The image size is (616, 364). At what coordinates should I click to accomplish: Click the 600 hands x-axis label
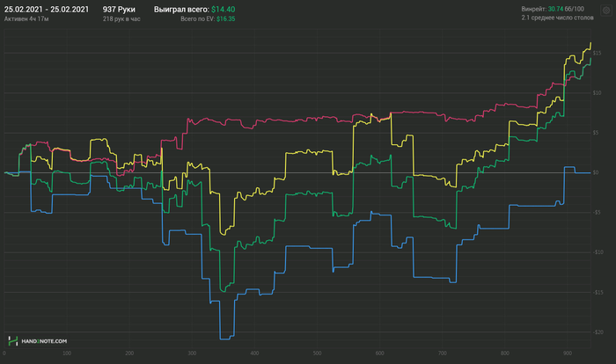click(x=379, y=353)
